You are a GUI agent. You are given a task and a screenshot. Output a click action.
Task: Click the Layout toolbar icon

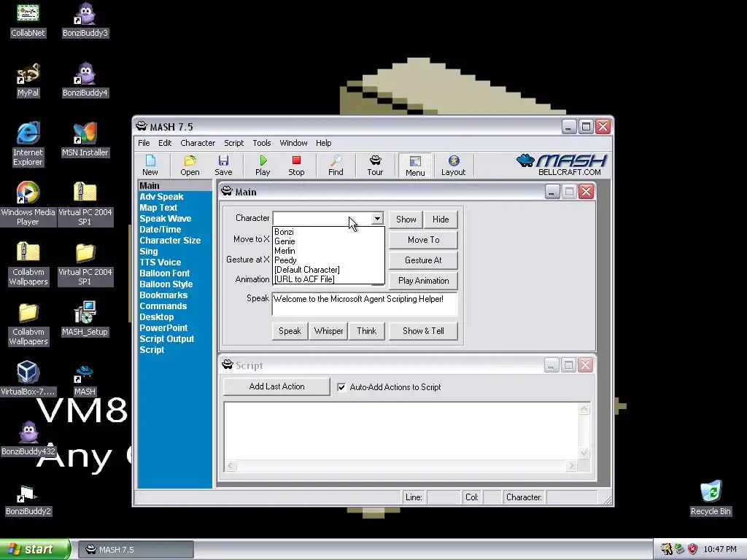pos(453,166)
